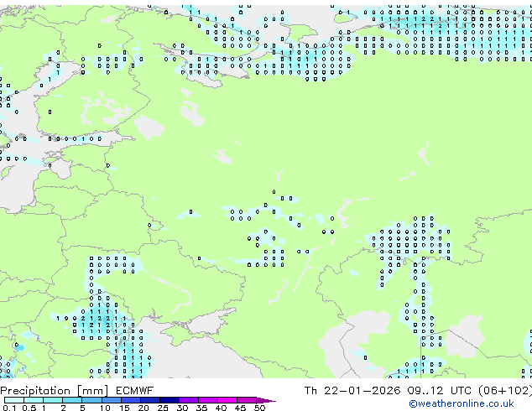Select the 1–2 mm legend swatch
The image size is (532, 411).
point(53,400)
